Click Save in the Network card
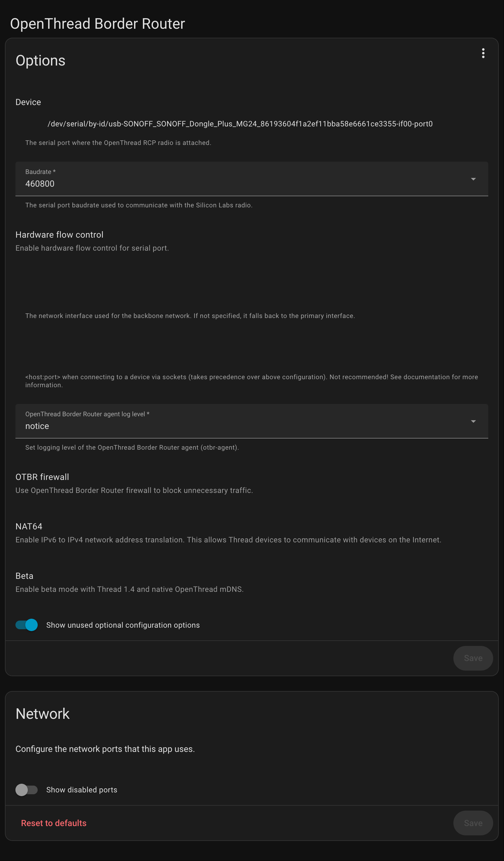The width and height of the screenshot is (504, 861). click(473, 823)
